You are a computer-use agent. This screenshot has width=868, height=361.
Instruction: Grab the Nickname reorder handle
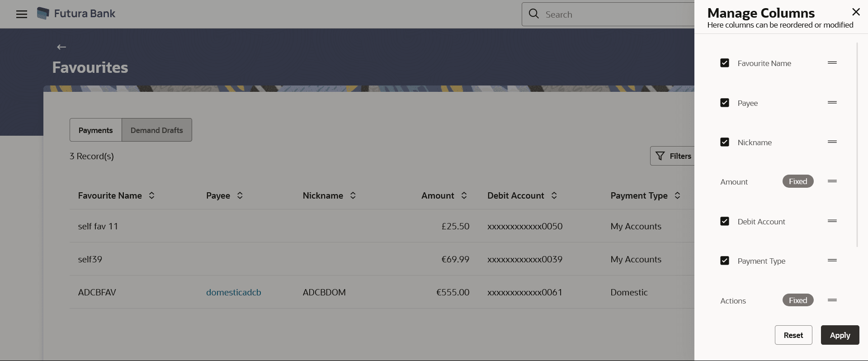[x=832, y=142]
